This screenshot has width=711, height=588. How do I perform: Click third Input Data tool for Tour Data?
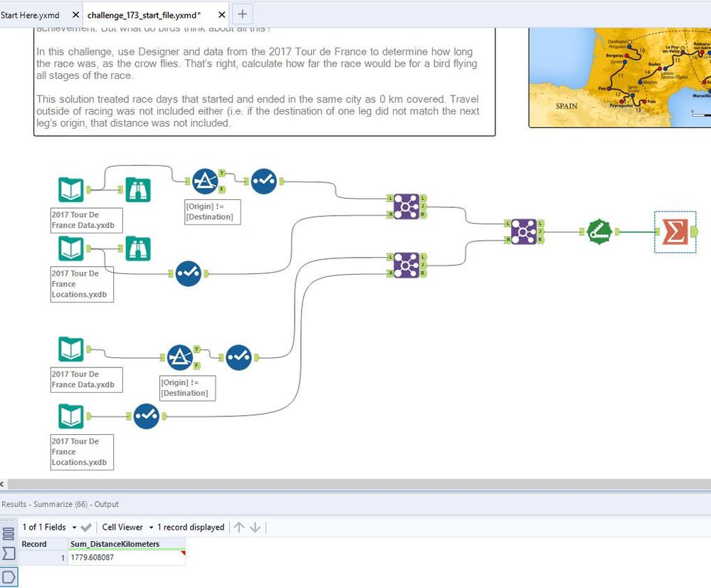[71, 349]
